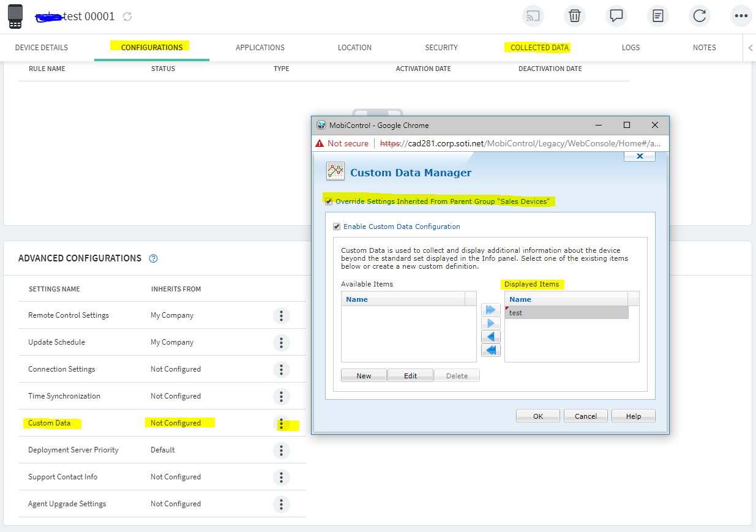
Task: Open Remote Control Settings three-dot menu
Action: [281, 315]
